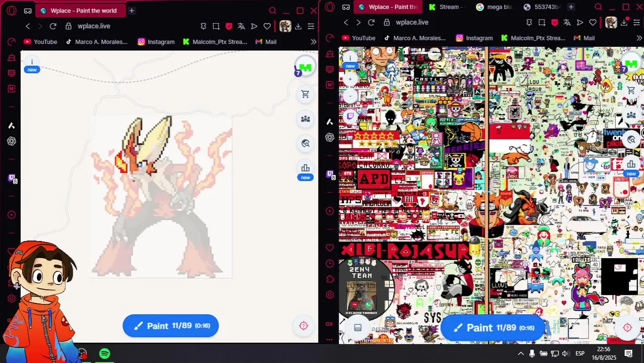This screenshot has width=644, height=363.
Task: Toggle the microphone tray icon
Action: pyautogui.click(x=532, y=354)
